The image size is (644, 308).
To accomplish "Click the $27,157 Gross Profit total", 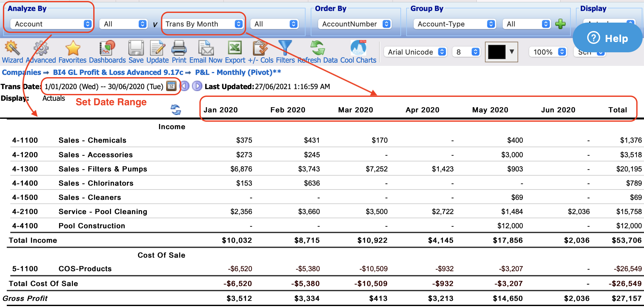I will pyautogui.click(x=627, y=298).
